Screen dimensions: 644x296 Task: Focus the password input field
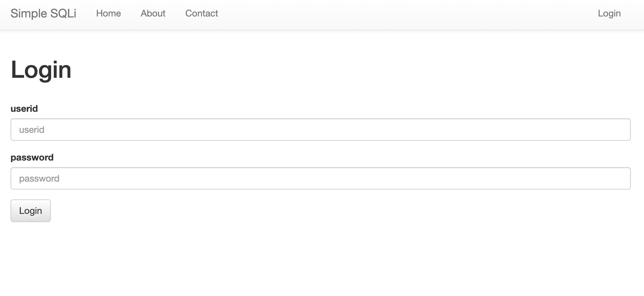pyautogui.click(x=321, y=178)
